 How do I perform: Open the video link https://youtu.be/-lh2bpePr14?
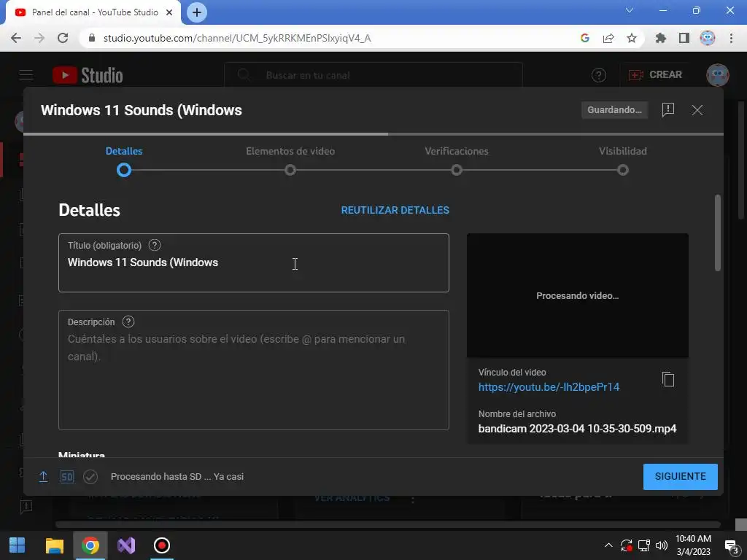click(549, 387)
